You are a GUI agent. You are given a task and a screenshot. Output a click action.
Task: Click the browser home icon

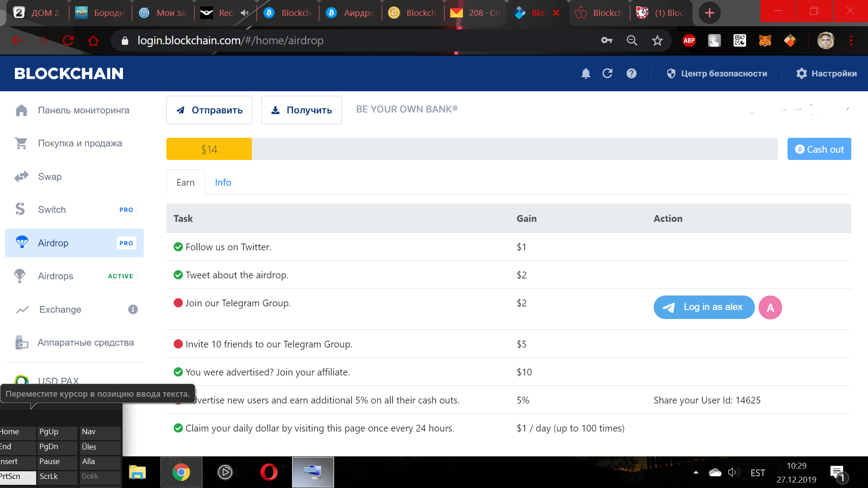[93, 41]
